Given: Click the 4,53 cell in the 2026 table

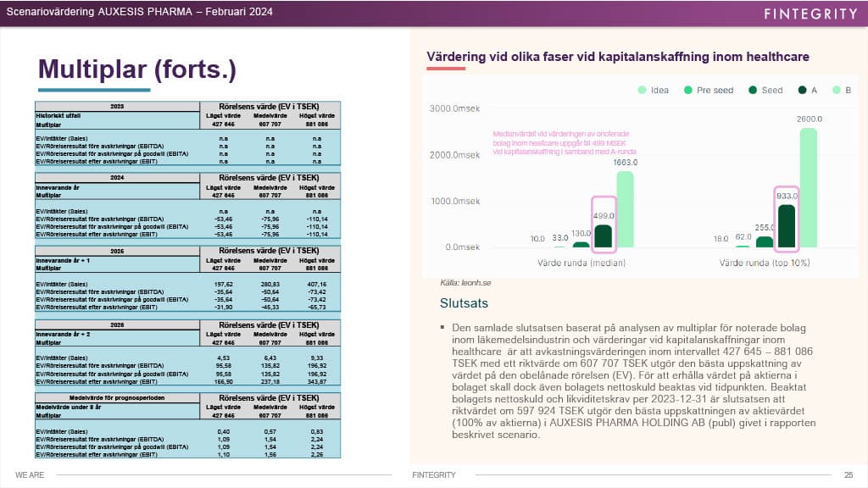Looking at the screenshot, I should pos(224,358).
